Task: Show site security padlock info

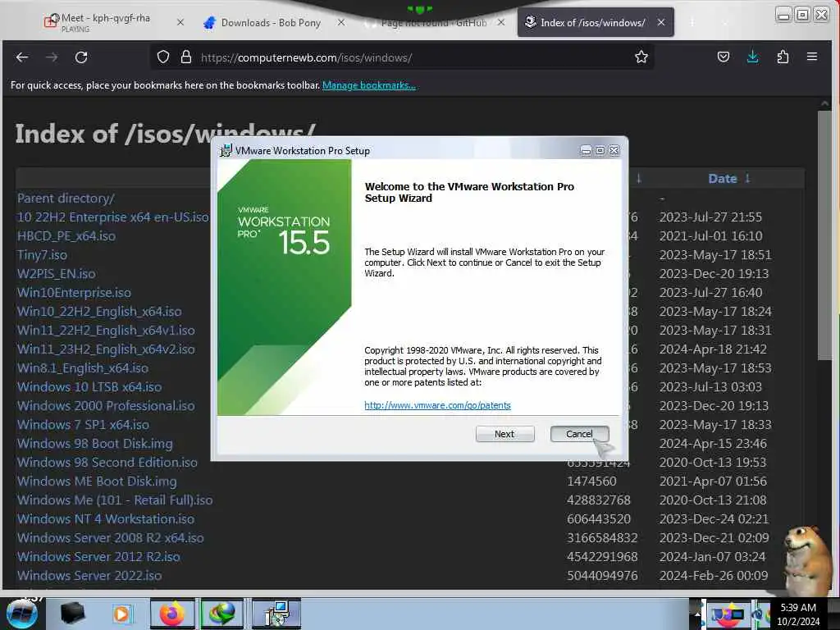Action: pos(186,57)
